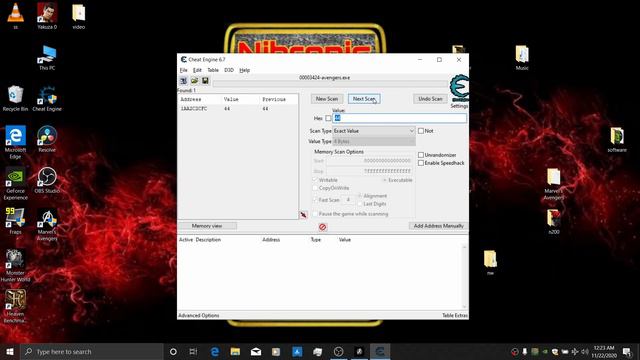Toggle the Not checkbox
The width and height of the screenshot is (640, 360).
(x=421, y=131)
